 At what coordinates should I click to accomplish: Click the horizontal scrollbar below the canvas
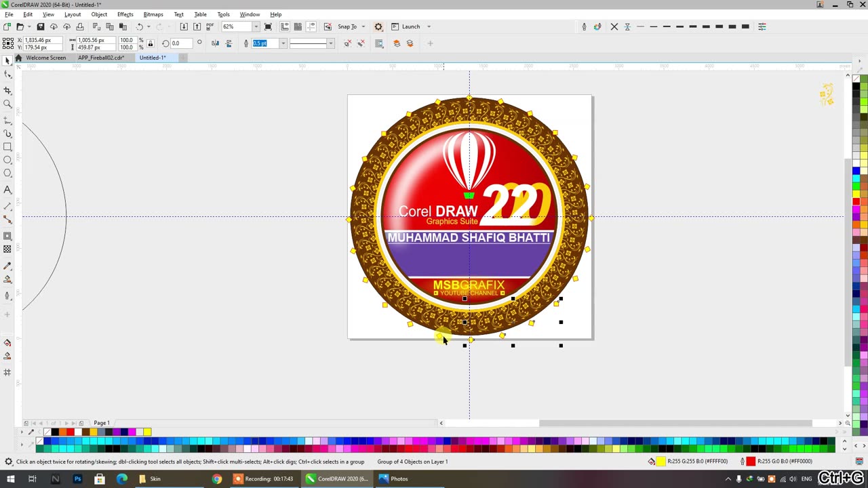(x=675, y=423)
